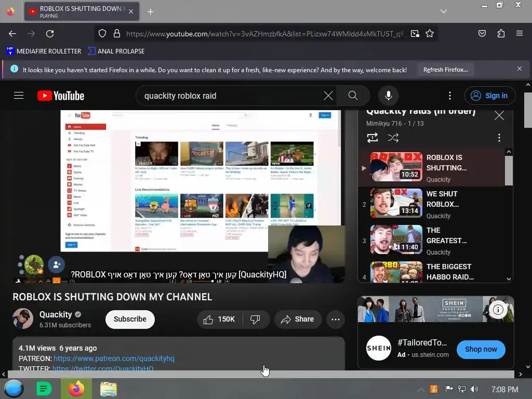The height and width of the screenshot is (399, 532).
Task: Open a new browser tab
Action: coord(150,12)
